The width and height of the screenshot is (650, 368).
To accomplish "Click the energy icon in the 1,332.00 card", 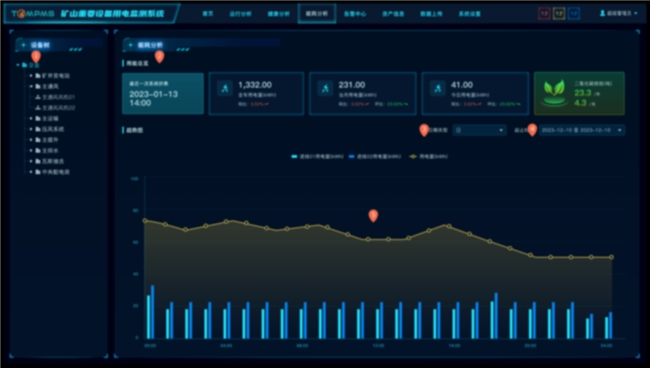I will click(x=225, y=88).
